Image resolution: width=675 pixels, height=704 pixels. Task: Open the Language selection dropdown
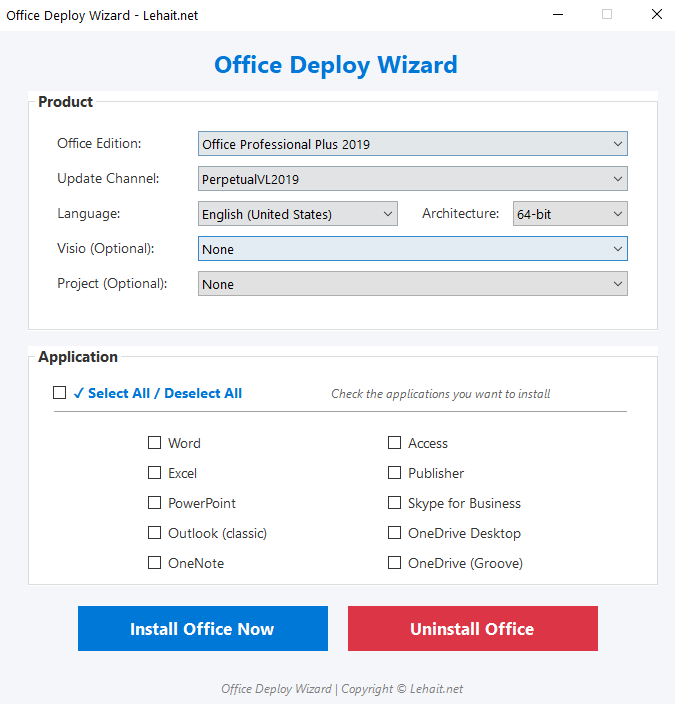pos(298,214)
